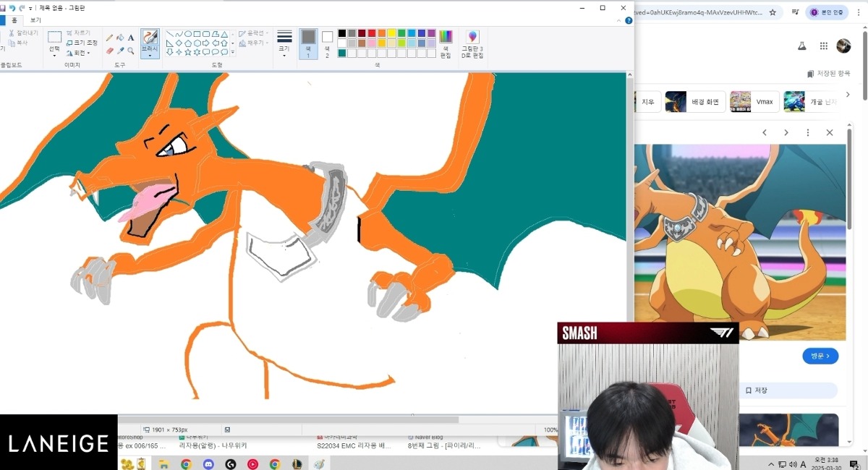Viewport: 868px width, 470px height.
Task: Expand the Size (크기) line thickness dropdown
Action: click(x=284, y=44)
